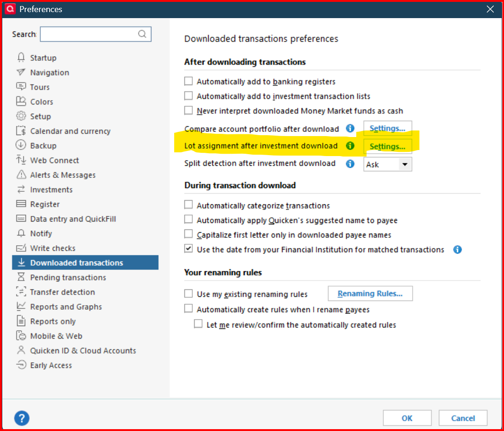Click the Cancel button

(x=463, y=418)
